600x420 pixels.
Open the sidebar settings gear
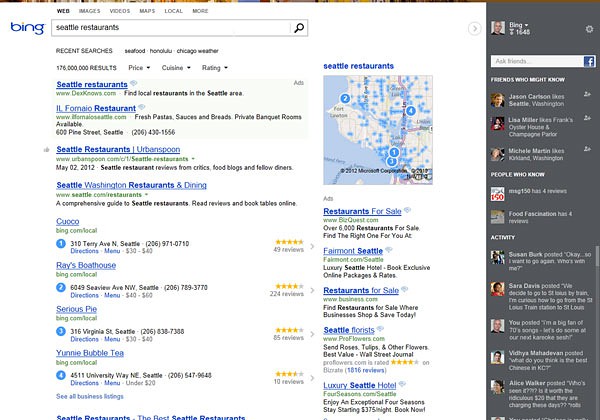pyautogui.click(x=590, y=30)
